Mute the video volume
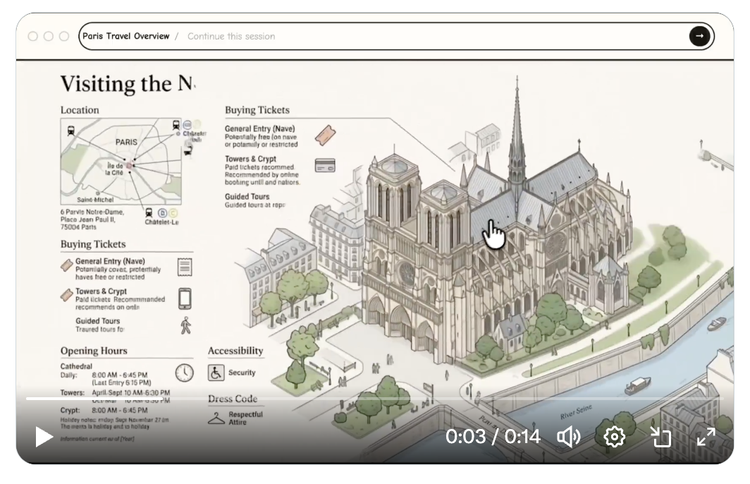The width and height of the screenshot is (750, 484). point(568,437)
